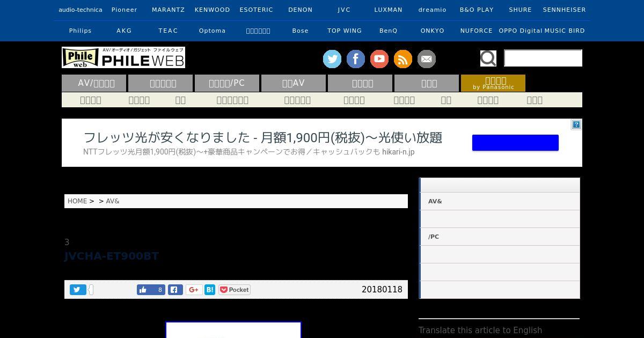Open the DENON brand link

(x=301, y=10)
